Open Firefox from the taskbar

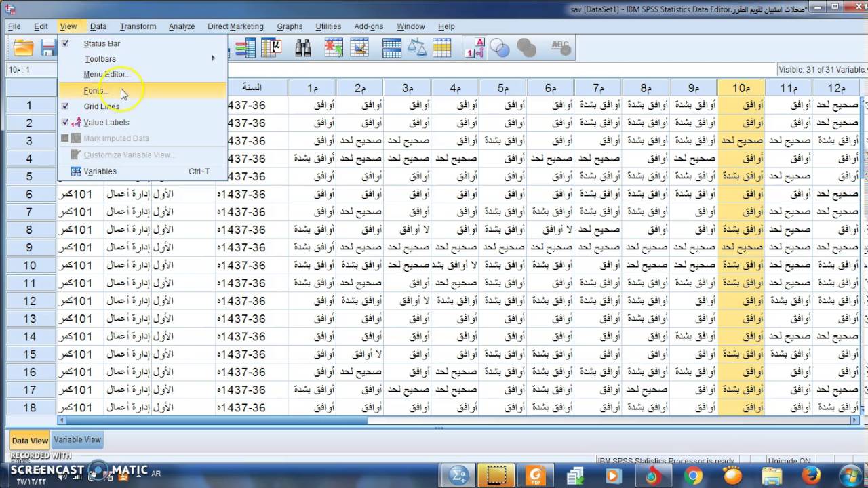pyautogui.click(x=811, y=476)
